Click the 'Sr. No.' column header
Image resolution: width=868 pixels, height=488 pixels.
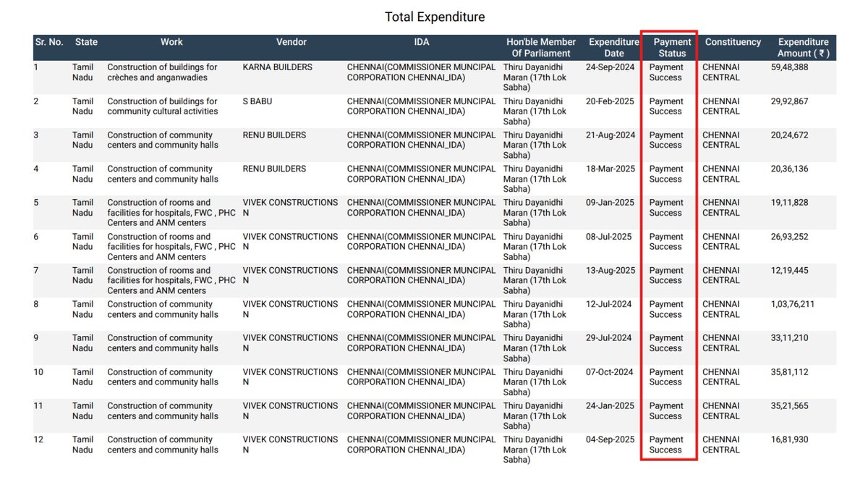coord(49,42)
